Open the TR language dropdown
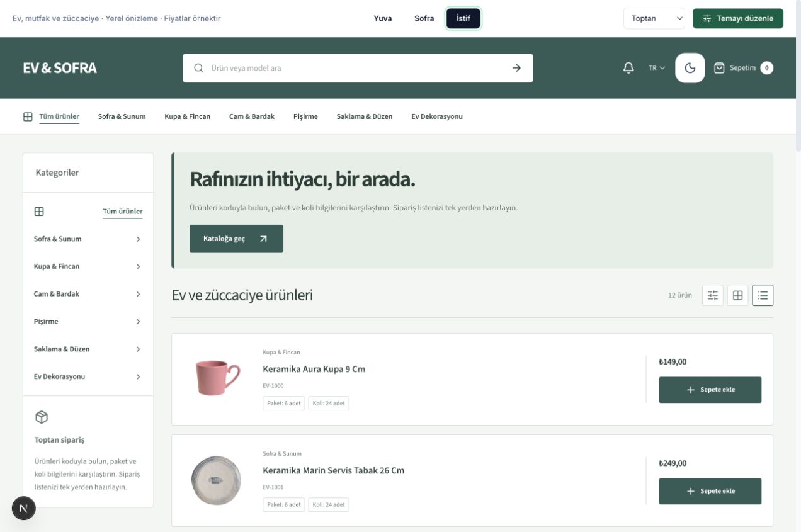 [657, 68]
